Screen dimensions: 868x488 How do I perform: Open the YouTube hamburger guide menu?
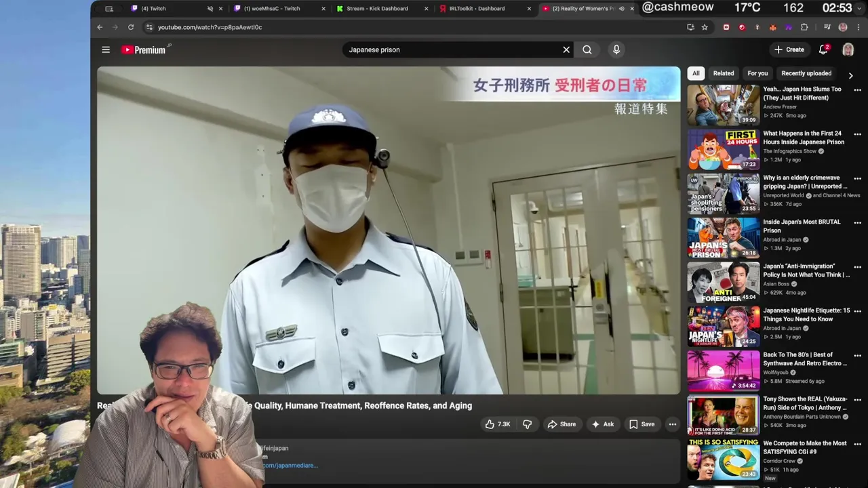(106, 49)
